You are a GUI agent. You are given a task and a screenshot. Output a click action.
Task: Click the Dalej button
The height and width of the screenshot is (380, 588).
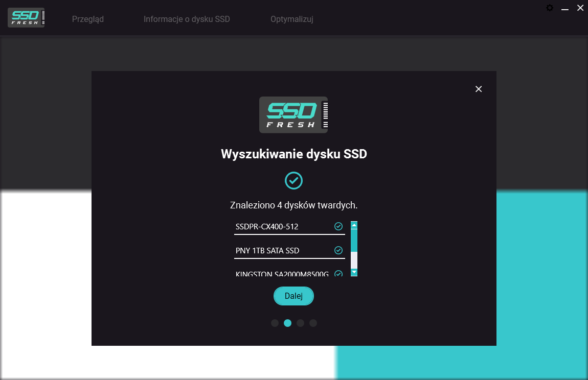293,296
